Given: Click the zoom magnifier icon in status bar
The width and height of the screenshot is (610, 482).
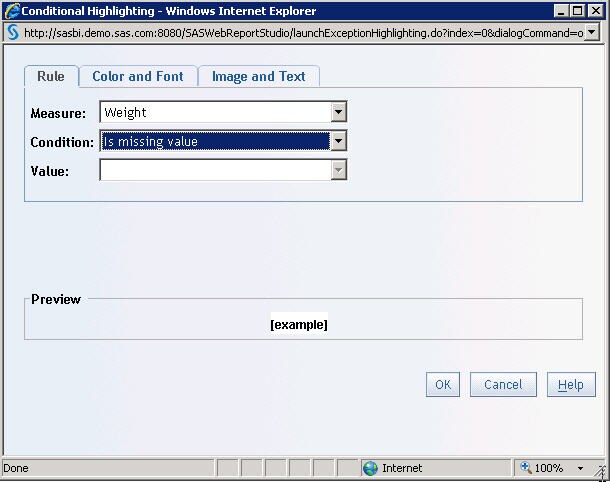Looking at the screenshot, I should 526,468.
